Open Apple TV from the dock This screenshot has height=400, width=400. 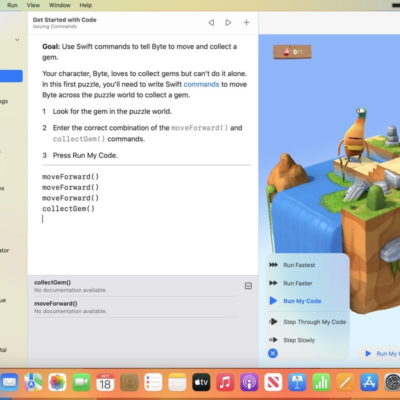tap(201, 382)
